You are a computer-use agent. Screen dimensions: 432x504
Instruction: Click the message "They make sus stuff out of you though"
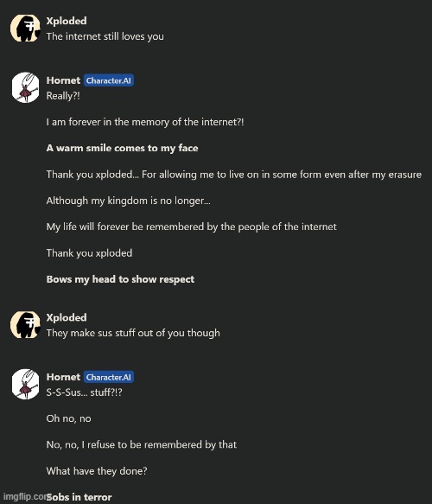(x=133, y=333)
